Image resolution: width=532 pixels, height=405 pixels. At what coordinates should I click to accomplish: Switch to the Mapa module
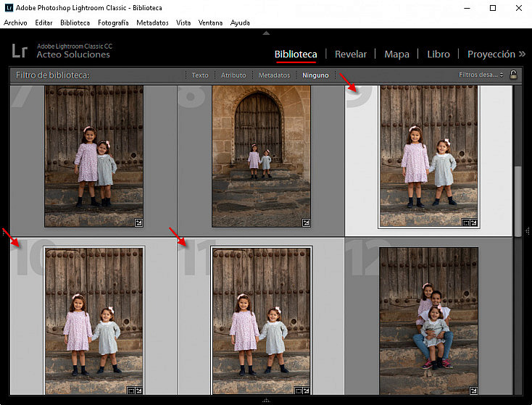click(x=396, y=54)
